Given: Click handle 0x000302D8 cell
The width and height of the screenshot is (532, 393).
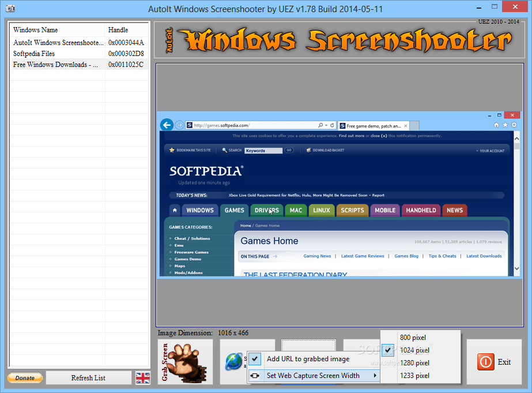Looking at the screenshot, I should click(126, 53).
